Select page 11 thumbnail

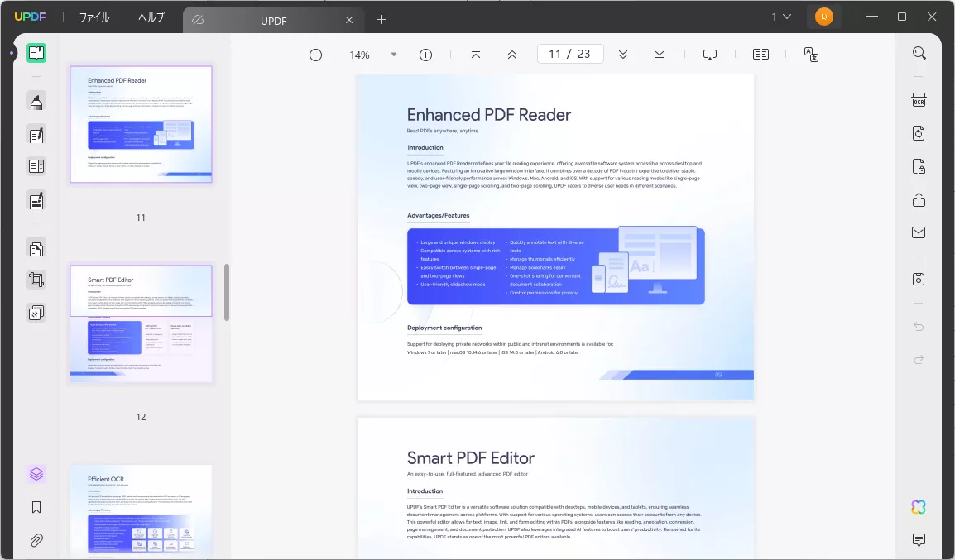pyautogui.click(x=141, y=124)
